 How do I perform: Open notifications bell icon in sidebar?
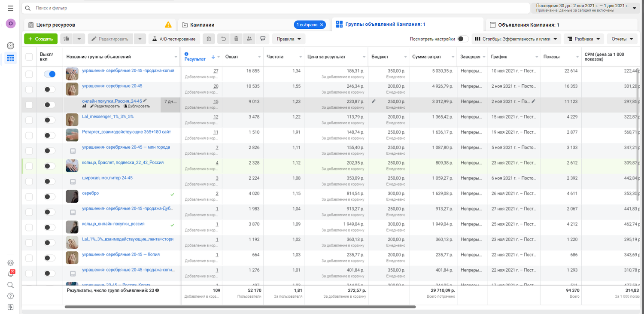pos(11,274)
